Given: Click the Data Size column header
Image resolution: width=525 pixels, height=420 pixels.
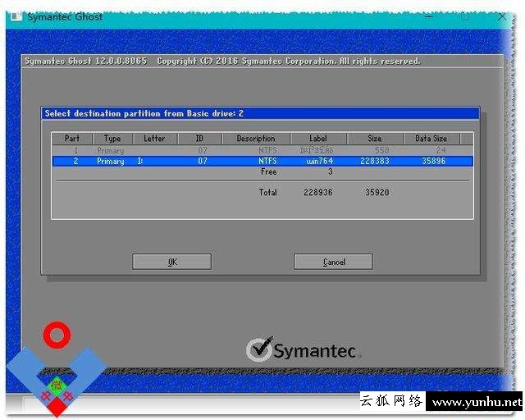Looking at the screenshot, I should (x=431, y=139).
